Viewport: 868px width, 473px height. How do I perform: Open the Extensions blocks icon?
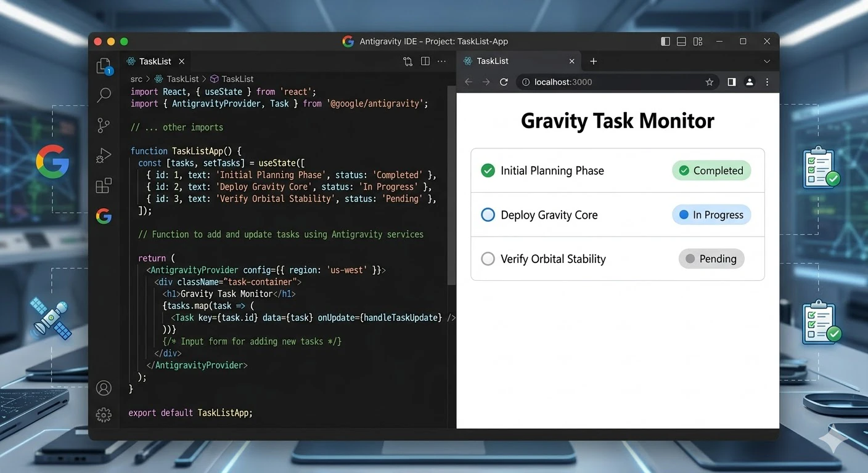click(104, 185)
